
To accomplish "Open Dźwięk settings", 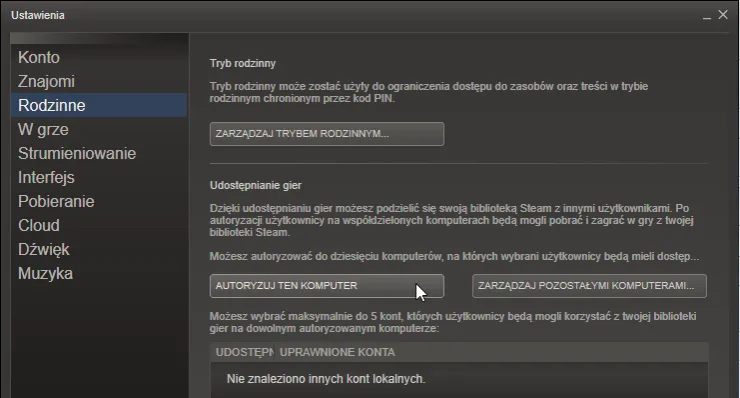I will 98,250.
